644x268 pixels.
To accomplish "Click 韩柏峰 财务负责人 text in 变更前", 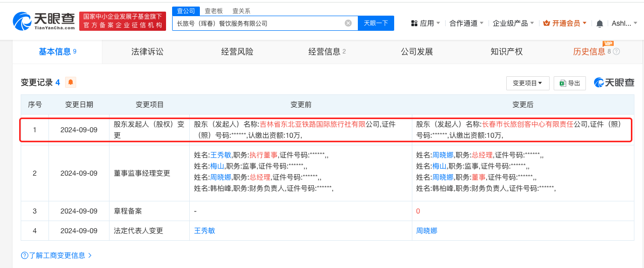I will pos(263,188).
